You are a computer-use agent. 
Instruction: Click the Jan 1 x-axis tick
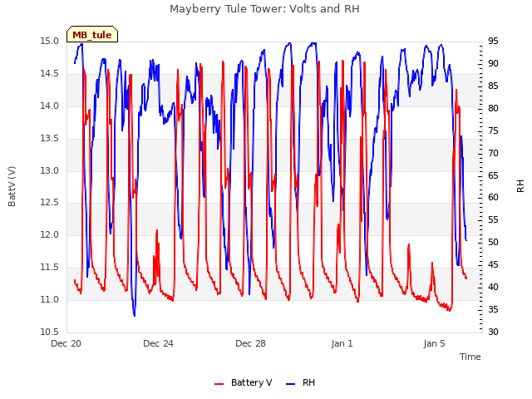coord(342,343)
